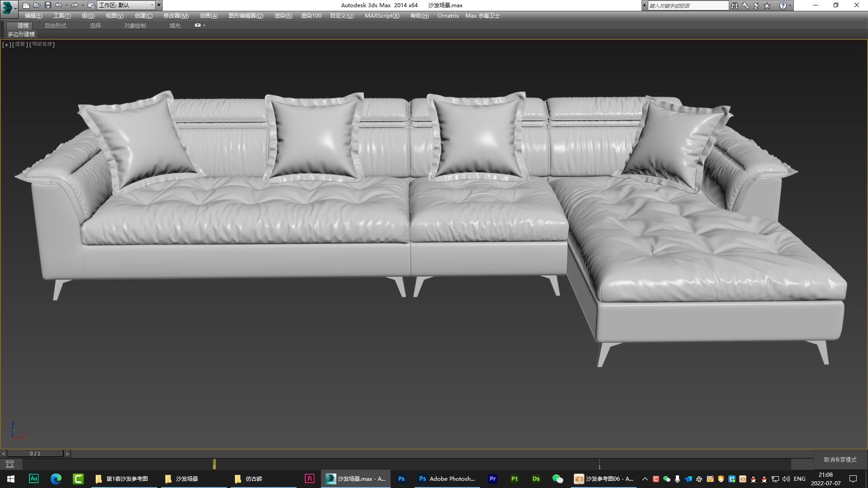Click the keyword search input field
Screen dimensions: 868x488
(x=687, y=5)
